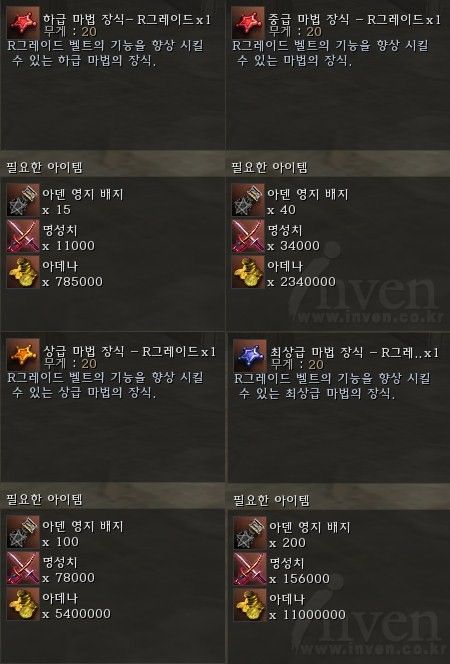
Task: Click the 중급 마법 장식 red star icon
Action: pos(248,23)
